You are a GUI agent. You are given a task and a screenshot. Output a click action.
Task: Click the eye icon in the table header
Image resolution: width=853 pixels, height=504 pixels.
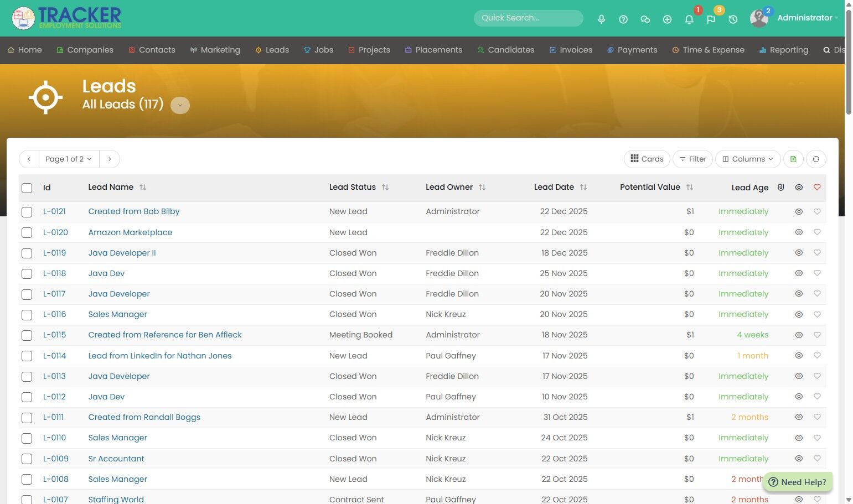pyautogui.click(x=799, y=188)
